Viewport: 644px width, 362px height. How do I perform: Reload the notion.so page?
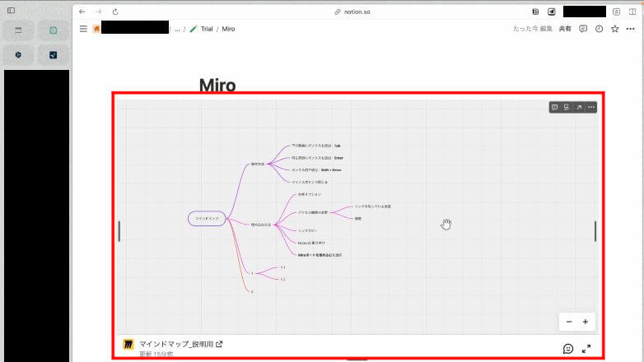115,12
